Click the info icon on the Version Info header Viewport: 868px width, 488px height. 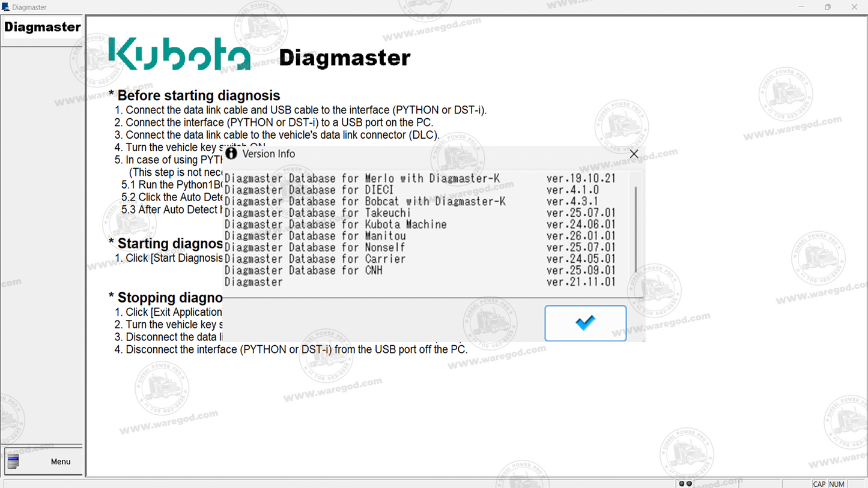click(x=231, y=154)
